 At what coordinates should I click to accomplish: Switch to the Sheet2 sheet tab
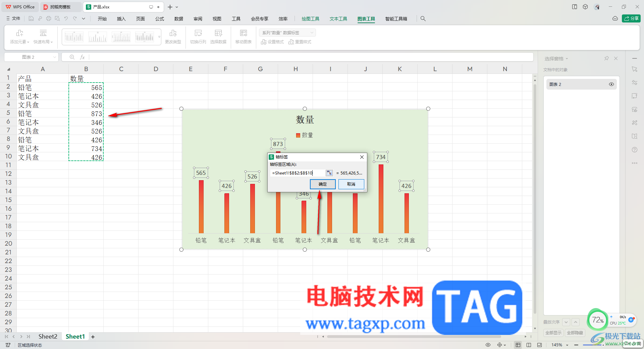[48, 337]
